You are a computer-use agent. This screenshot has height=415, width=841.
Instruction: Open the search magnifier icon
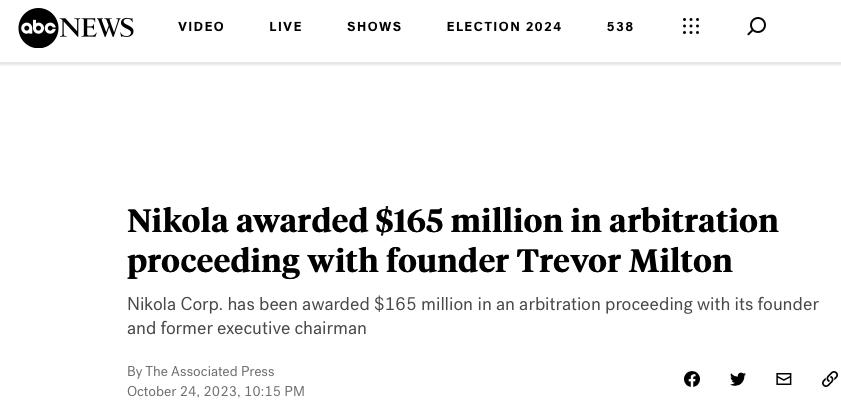click(757, 26)
